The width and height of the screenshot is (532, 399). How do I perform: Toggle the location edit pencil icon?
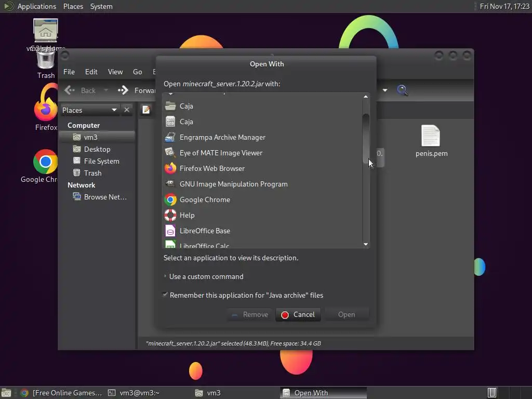point(146,110)
